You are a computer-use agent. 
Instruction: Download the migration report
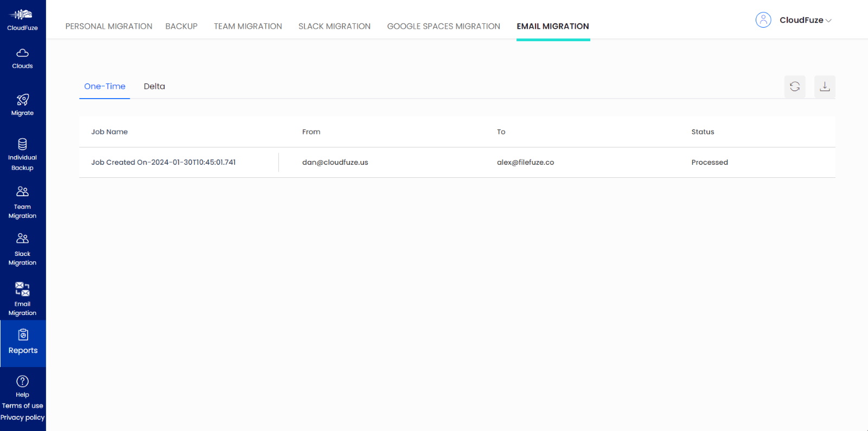[825, 87]
